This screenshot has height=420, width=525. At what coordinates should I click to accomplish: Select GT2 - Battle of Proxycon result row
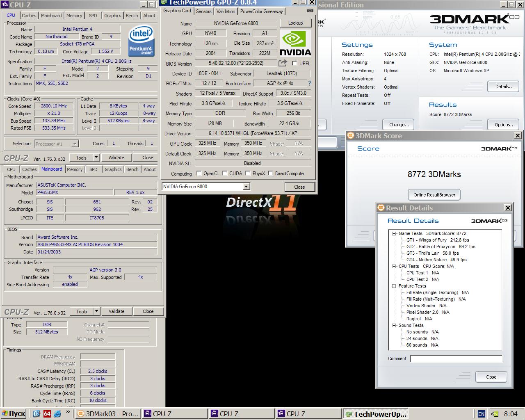point(441,247)
